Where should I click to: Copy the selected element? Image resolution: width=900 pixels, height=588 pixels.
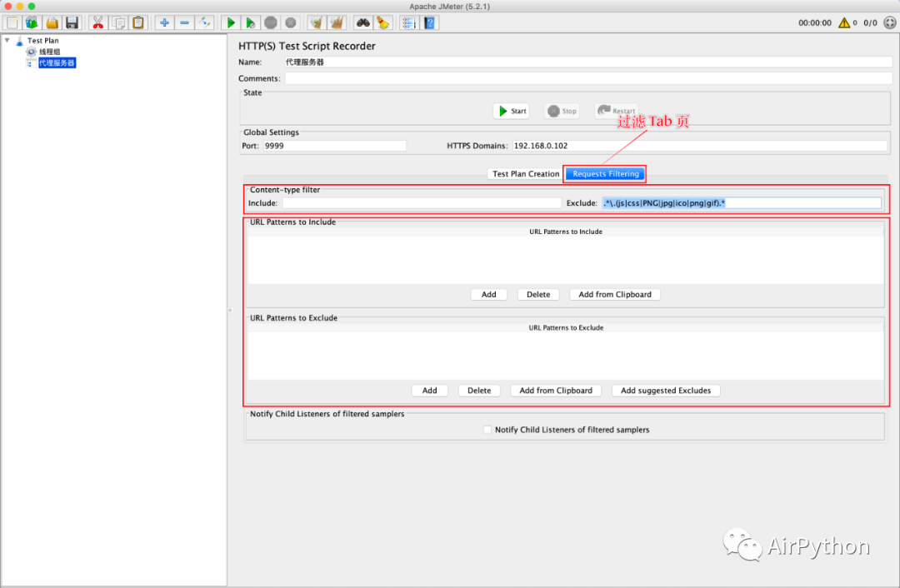click(119, 23)
